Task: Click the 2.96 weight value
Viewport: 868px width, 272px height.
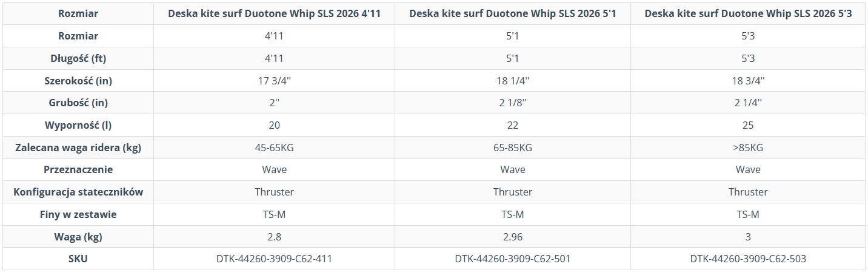Action: (x=513, y=236)
